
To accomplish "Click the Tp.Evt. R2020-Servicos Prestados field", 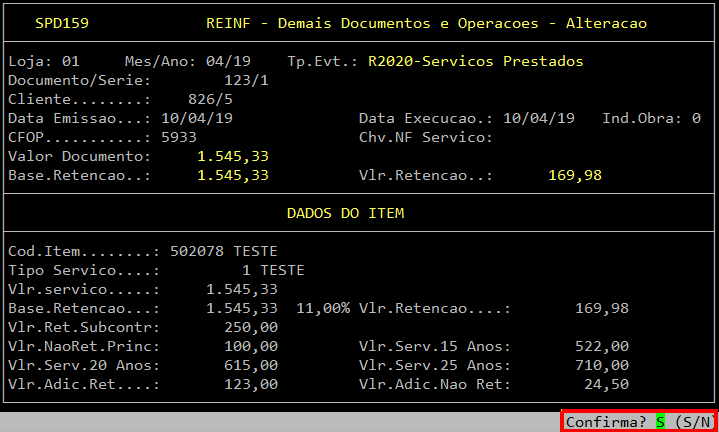I will pyautogui.click(x=475, y=62).
